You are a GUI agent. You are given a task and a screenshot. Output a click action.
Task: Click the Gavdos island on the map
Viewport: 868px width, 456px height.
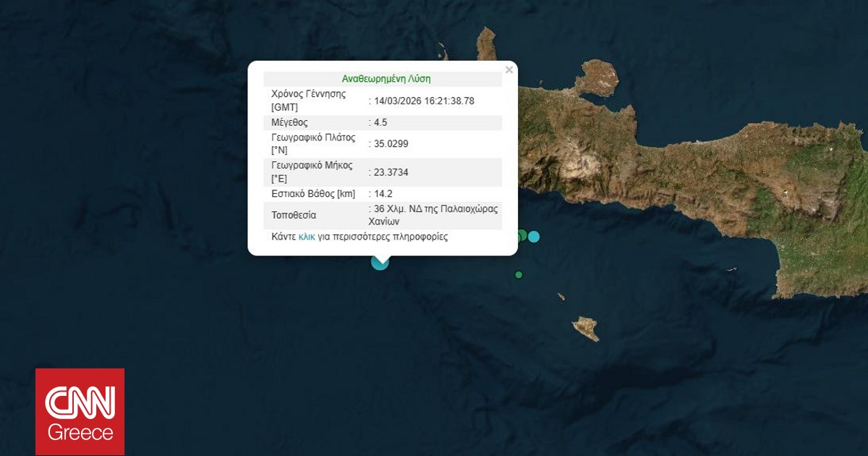tap(586, 329)
